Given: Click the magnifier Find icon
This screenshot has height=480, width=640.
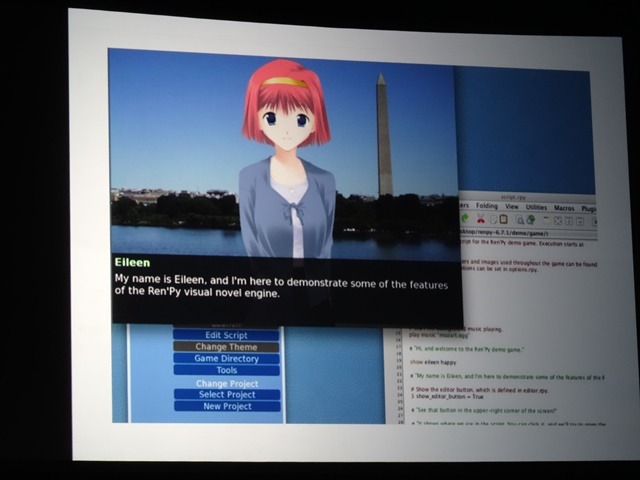Looking at the screenshot, I should pos(520,220).
